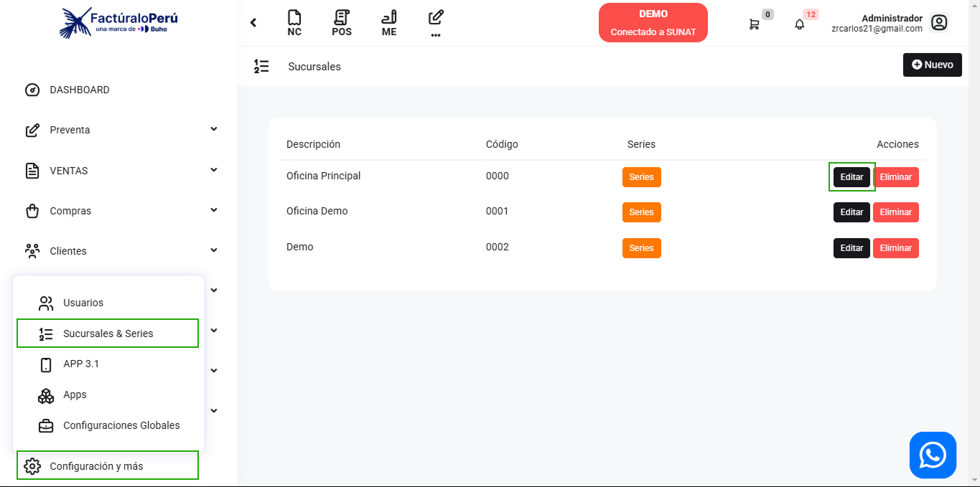Screen dimensions: 980x487
Task: Open the shopping cart icon
Action: pos(754,24)
